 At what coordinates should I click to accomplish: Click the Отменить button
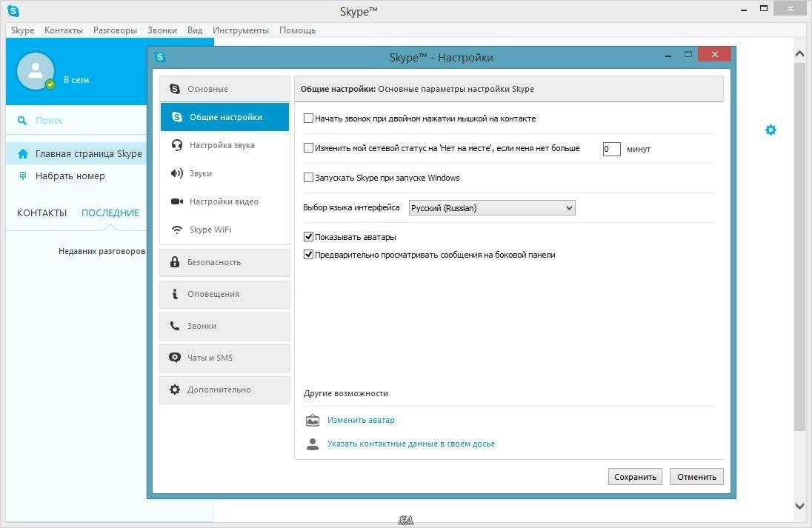(x=696, y=477)
